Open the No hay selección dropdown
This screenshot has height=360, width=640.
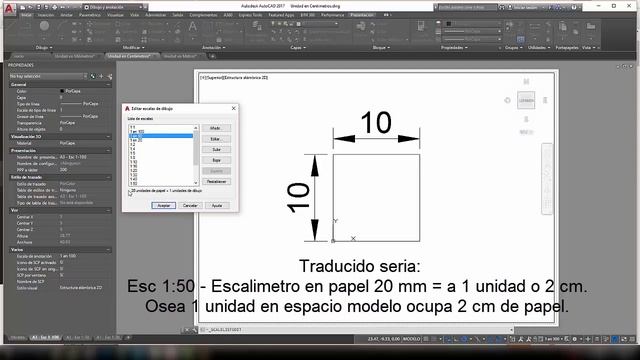point(48,76)
